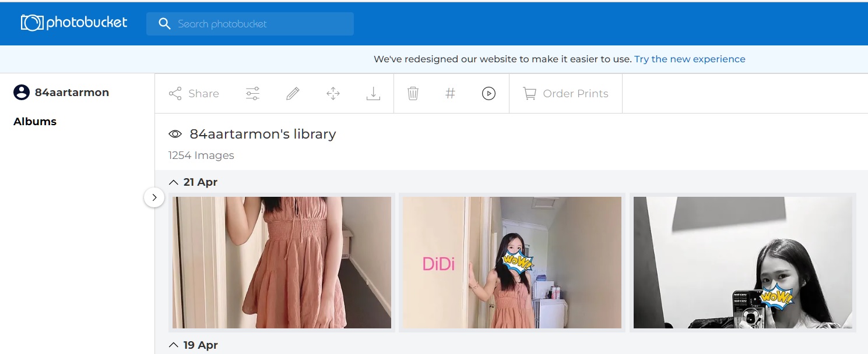Open the DiDi photo thumbnail

coord(512,263)
